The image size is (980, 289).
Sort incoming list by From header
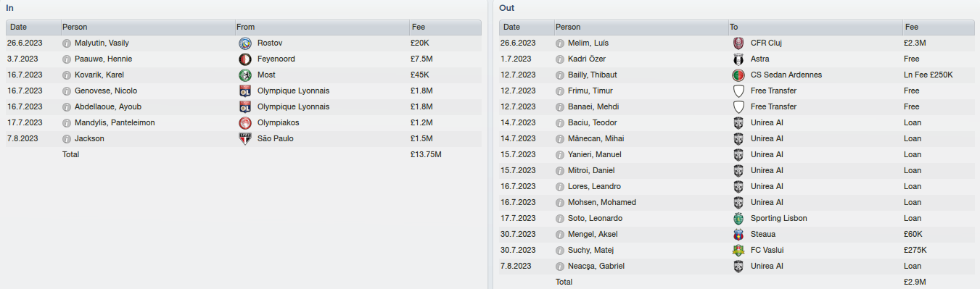321,27
